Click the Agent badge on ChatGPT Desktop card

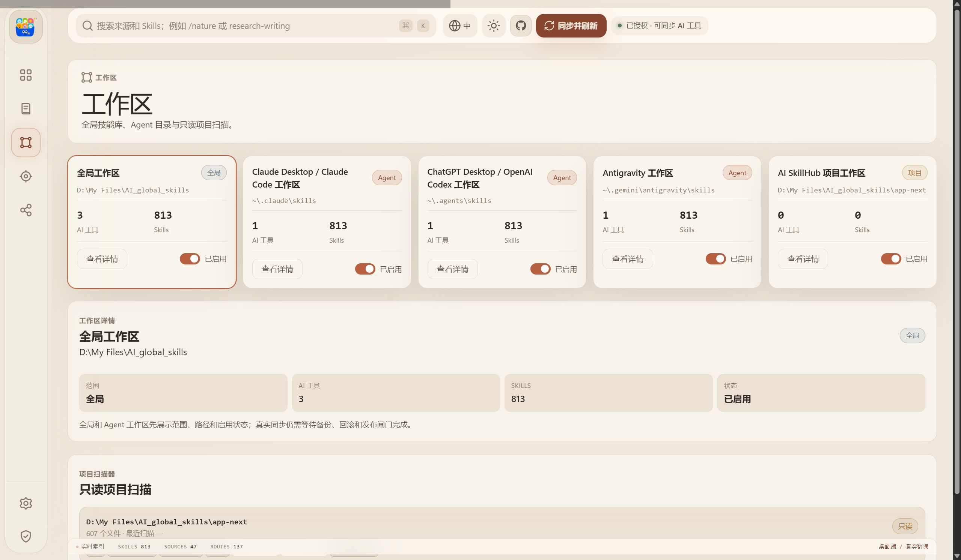[562, 178]
